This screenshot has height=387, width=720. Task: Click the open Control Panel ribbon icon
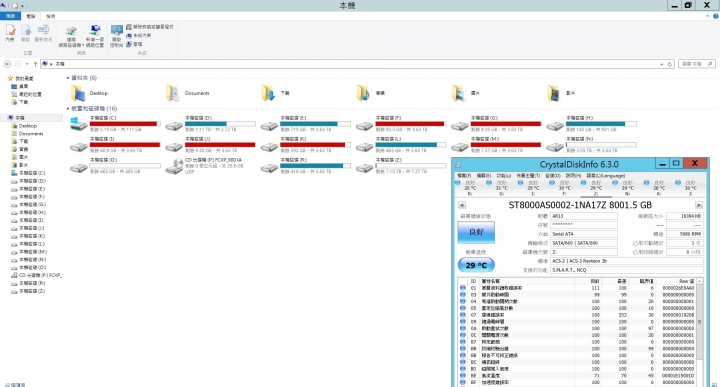pos(117,36)
